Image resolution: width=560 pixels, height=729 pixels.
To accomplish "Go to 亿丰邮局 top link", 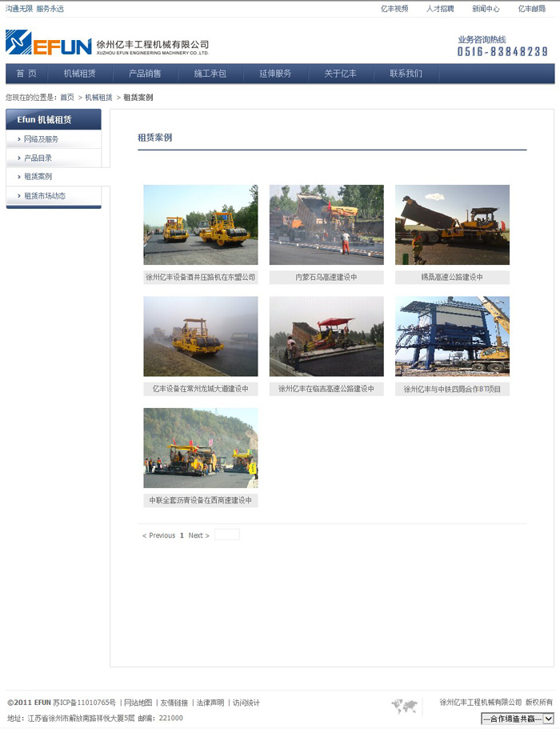I will tap(532, 9).
